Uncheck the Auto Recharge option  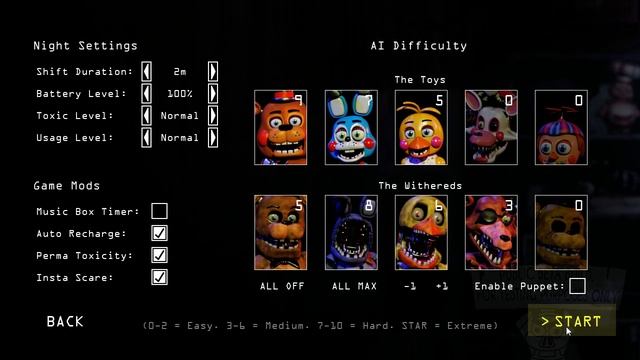pyautogui.click(x=159, y=233)
